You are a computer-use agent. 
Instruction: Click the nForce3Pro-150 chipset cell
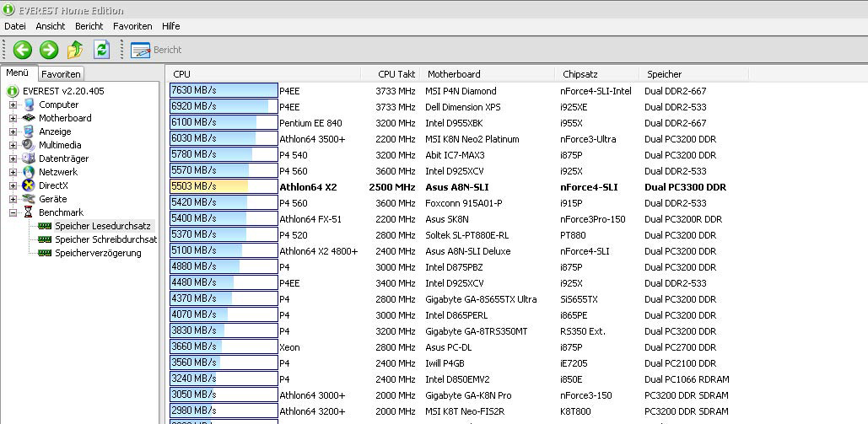pos(592,219)
